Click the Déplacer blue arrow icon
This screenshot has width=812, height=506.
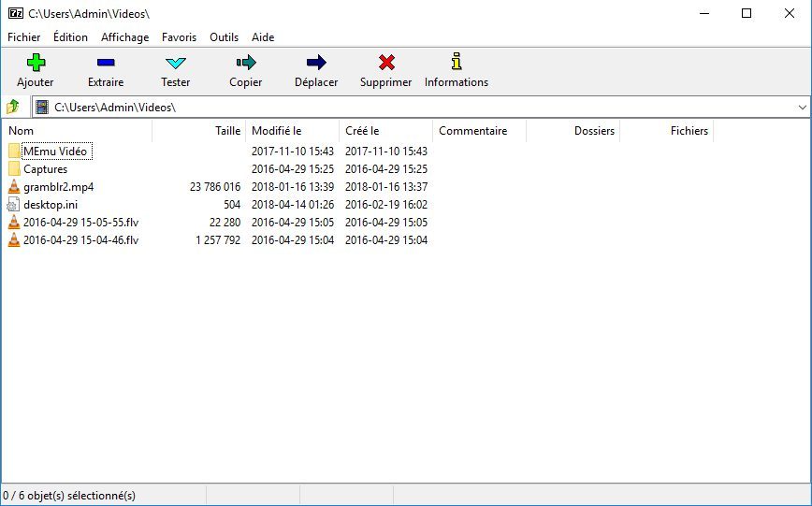(316, 63)
